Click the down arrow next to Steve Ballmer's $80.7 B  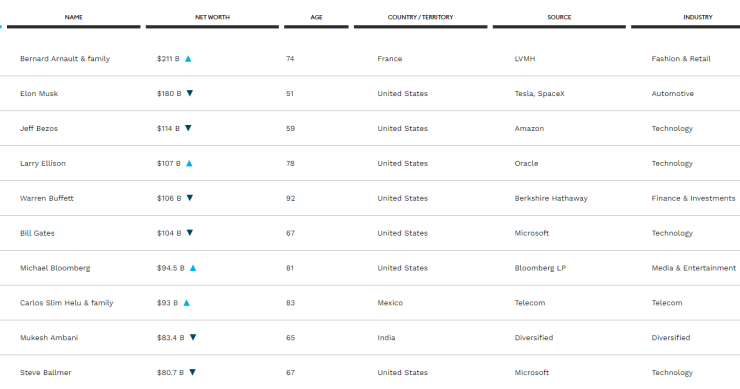pos(192,372)
